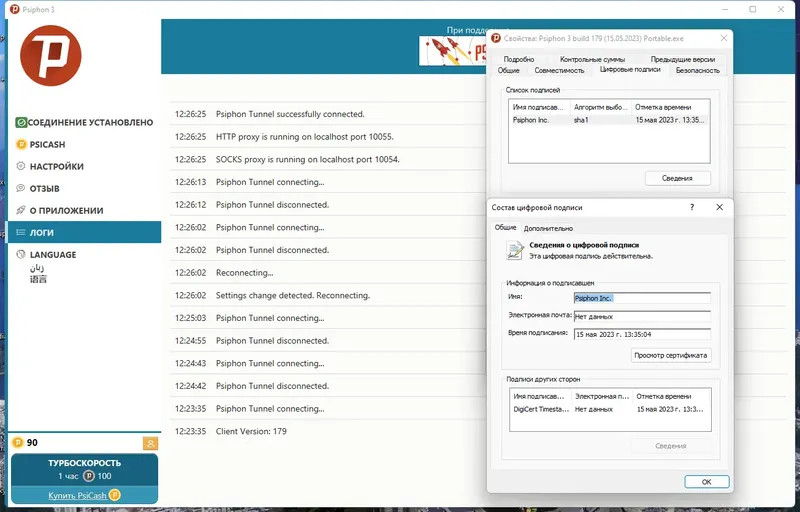This screenshot has width=800, height=512.
Task: Click the large Psiphon logo in sidebar
Action: point(51,56)
